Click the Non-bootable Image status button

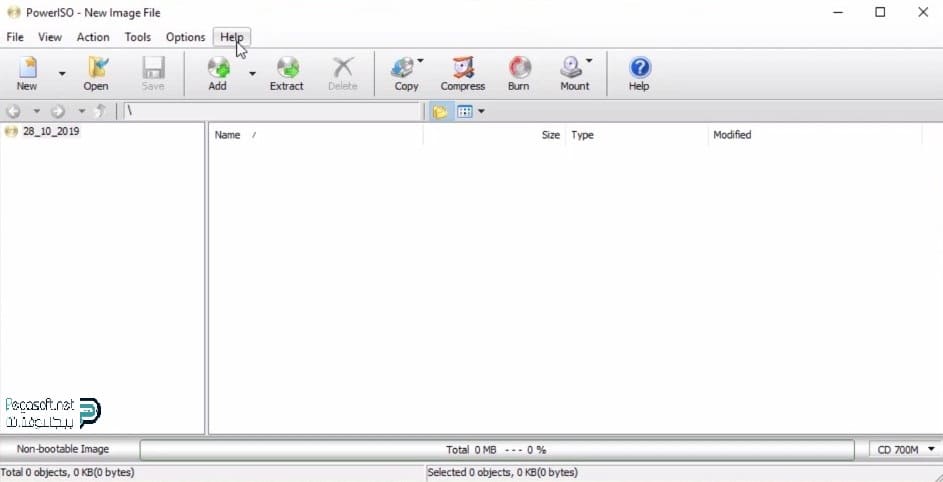pyautogui.click(x=63, y=449)
